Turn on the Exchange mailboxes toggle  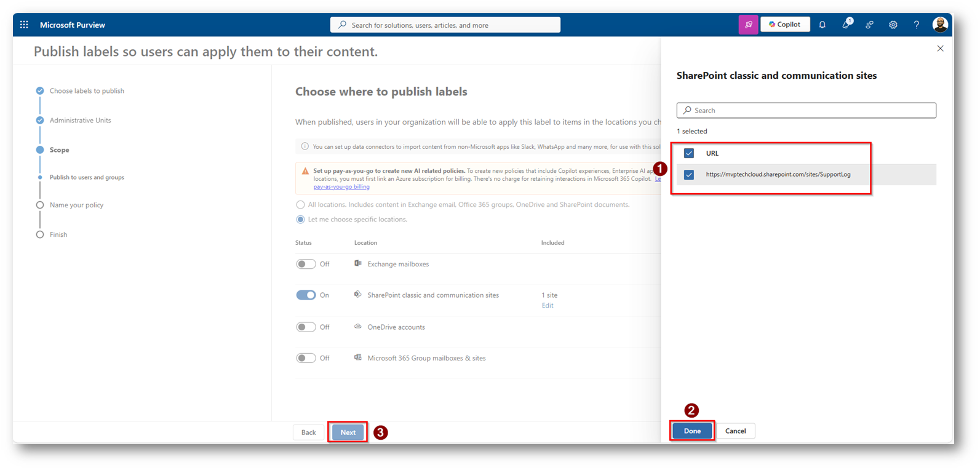pyautogui.click(x=306, y=264)
